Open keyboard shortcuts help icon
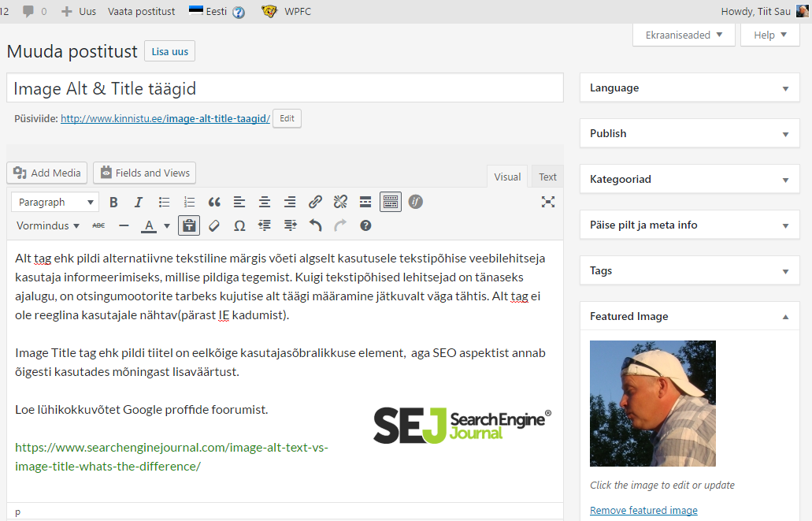812x521 pixels. (365, 225)
